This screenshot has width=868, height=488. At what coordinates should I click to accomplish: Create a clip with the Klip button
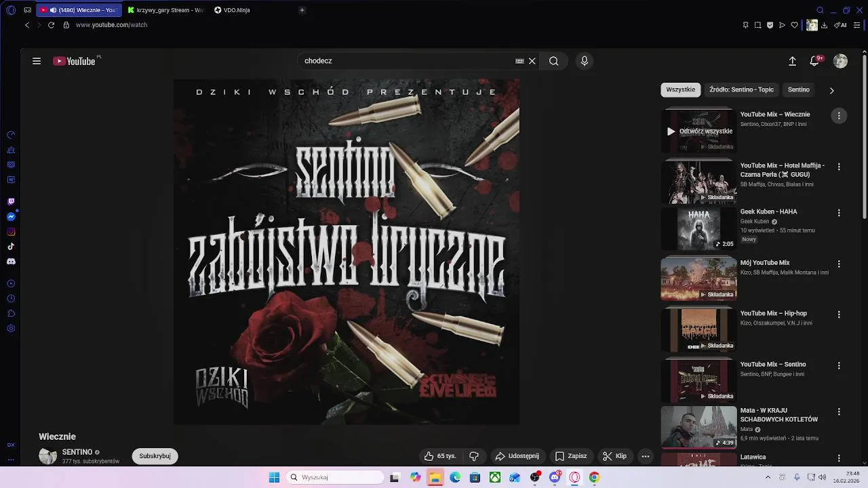pos(614,456)
